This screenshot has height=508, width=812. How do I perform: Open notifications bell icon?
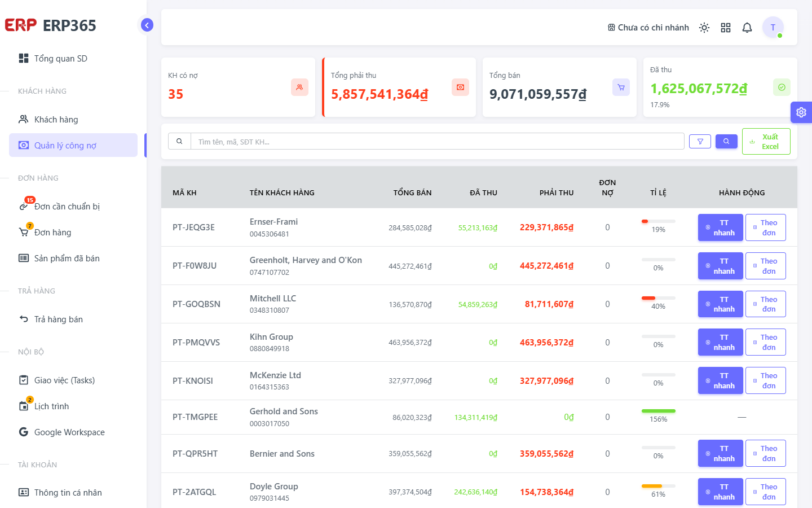(x=747, y=28)
